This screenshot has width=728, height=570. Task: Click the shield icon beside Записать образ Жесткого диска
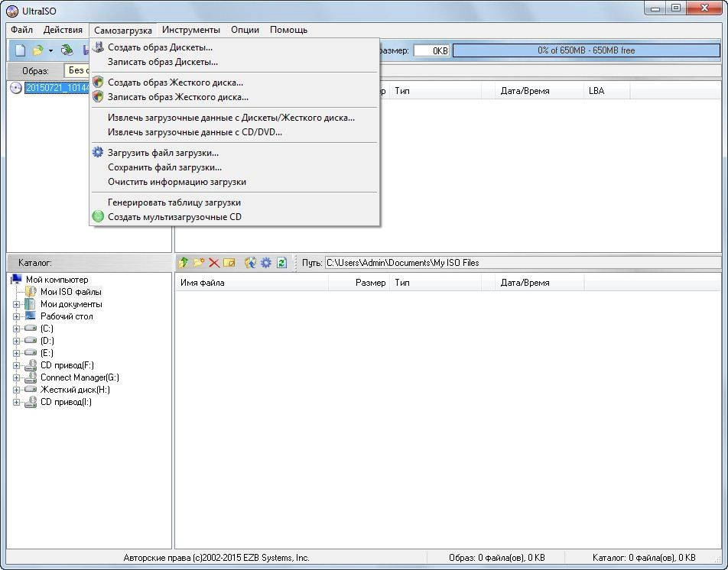click(98, 97)
